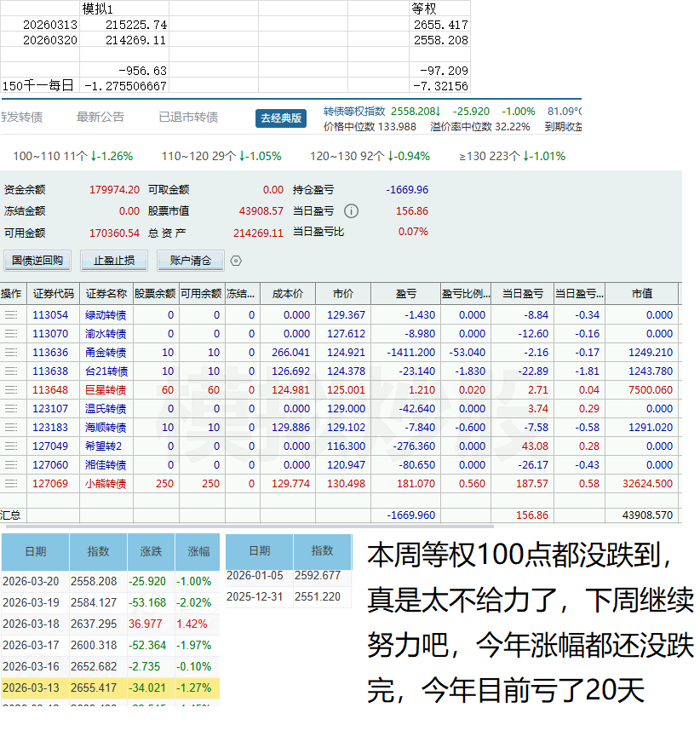Click the 当日盈亏 info circle icon
Image resolution: width=700 pixels, height=748 pixels.
351,211
